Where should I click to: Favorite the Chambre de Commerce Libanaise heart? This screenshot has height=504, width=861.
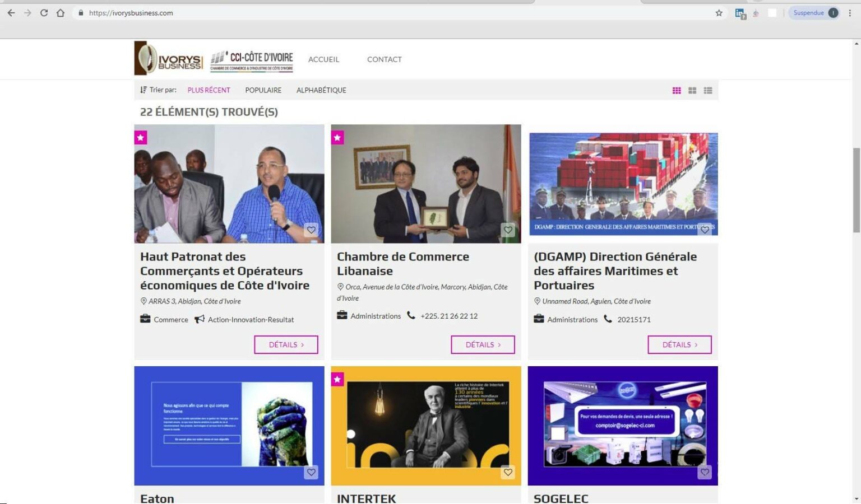(x=508, y=230)
